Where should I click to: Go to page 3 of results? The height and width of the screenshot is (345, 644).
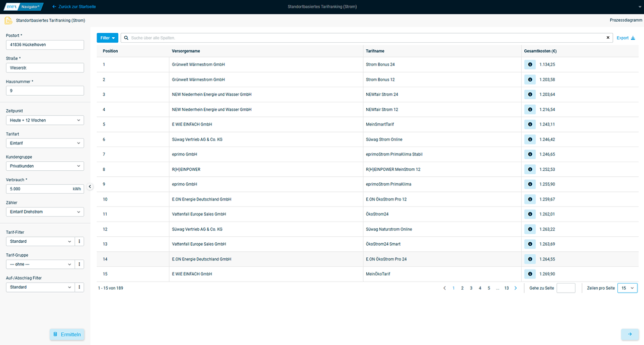471,288
